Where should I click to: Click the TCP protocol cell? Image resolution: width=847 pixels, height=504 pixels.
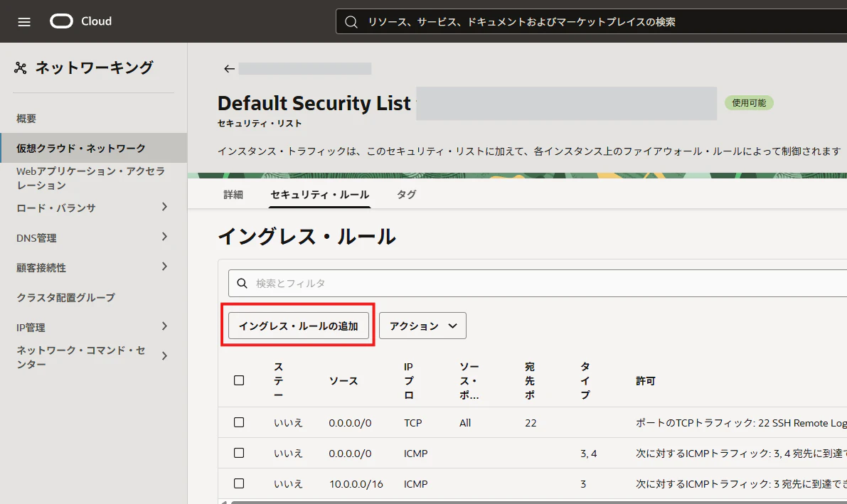click(412, 423)
